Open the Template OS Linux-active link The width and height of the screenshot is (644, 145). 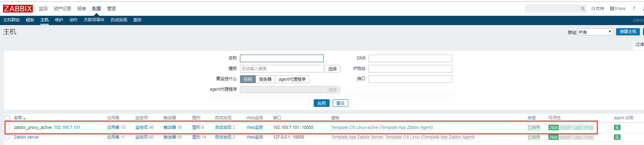click(354, 127)
